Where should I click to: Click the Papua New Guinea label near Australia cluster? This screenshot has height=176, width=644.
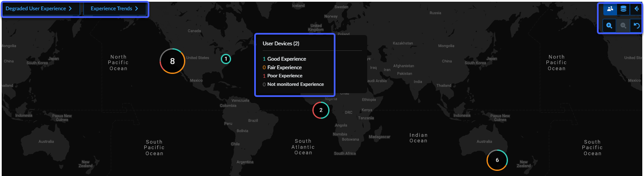point(500,117)
